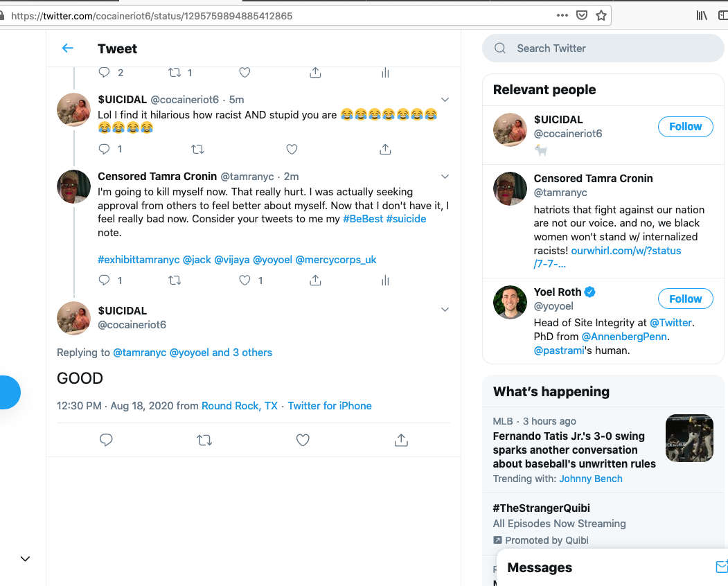Open browser page actions ellipsis menu
Viewport: 728px width, 586px height.
tap(563, 15)
